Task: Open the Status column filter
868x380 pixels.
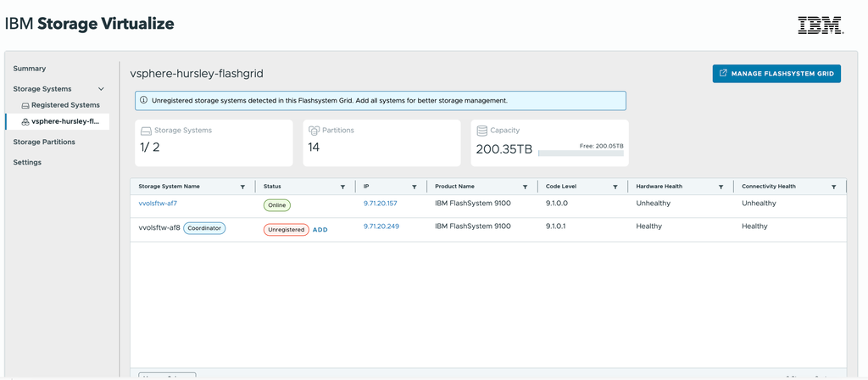Action: 342,187
